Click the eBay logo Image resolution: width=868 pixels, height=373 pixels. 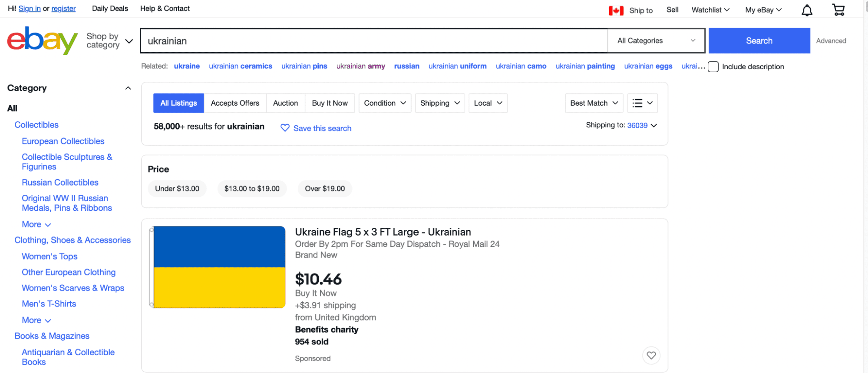42,40
